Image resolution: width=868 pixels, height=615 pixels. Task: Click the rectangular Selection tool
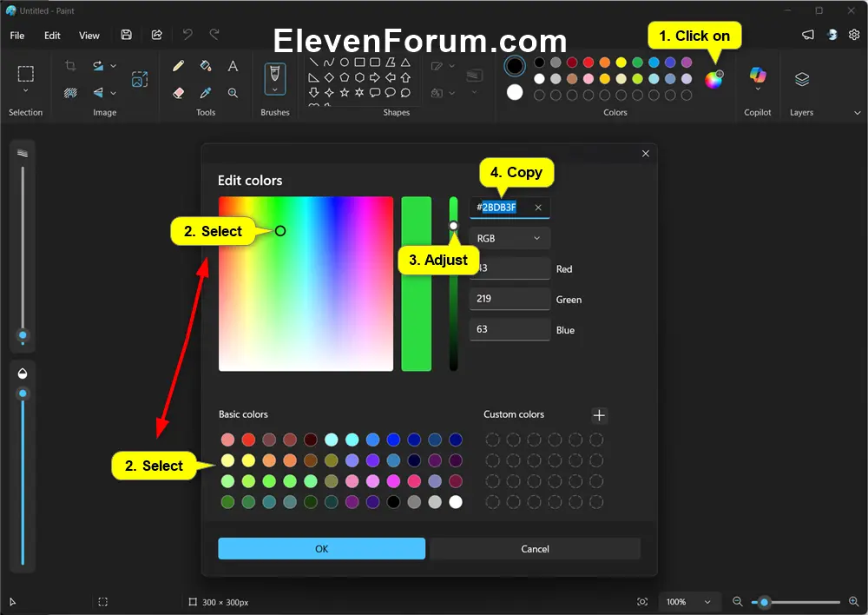25,73
